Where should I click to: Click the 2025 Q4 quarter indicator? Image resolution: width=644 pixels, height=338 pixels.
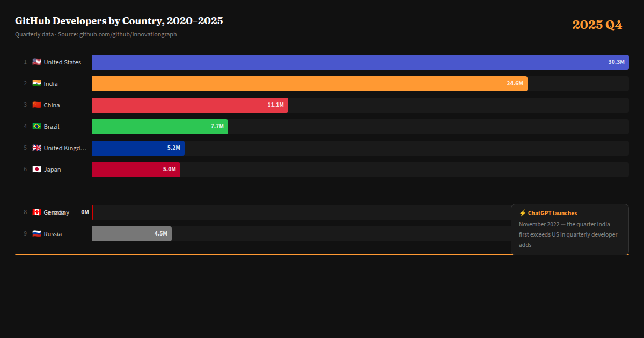(x=597, y=25)
